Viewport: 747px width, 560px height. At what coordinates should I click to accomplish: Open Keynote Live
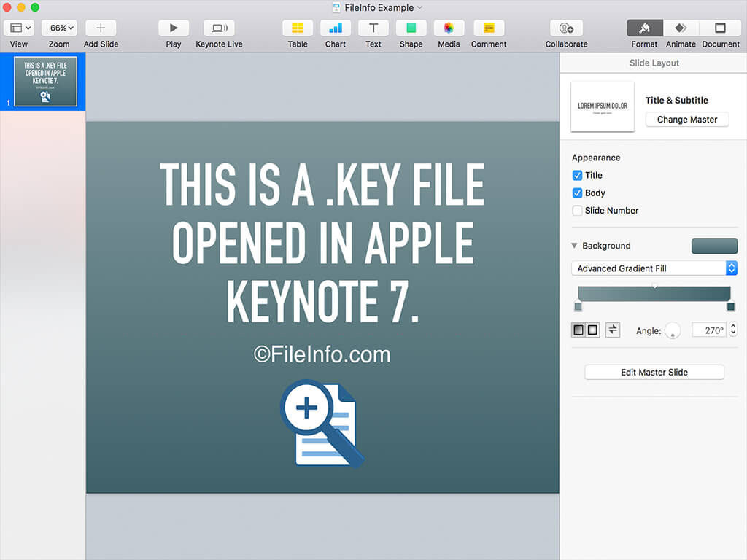(219, 28)
